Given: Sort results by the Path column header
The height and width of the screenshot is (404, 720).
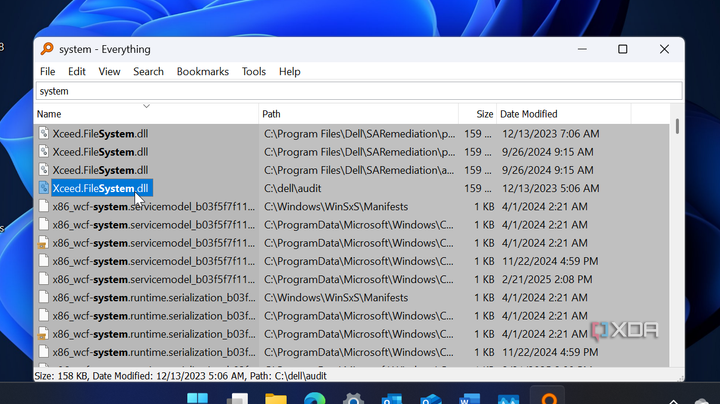Looking at the screenshot, I should click(274, 114).
